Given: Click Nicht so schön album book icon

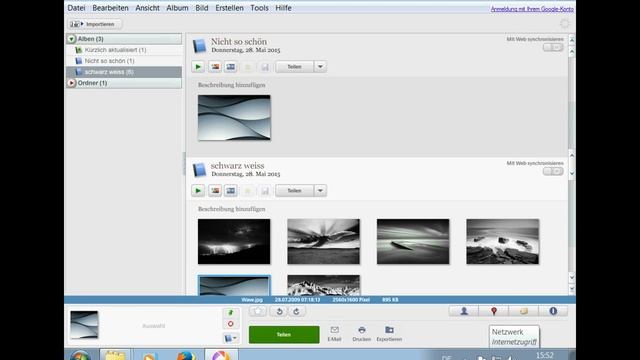Looking at the screenshot, I should [199, 46].
